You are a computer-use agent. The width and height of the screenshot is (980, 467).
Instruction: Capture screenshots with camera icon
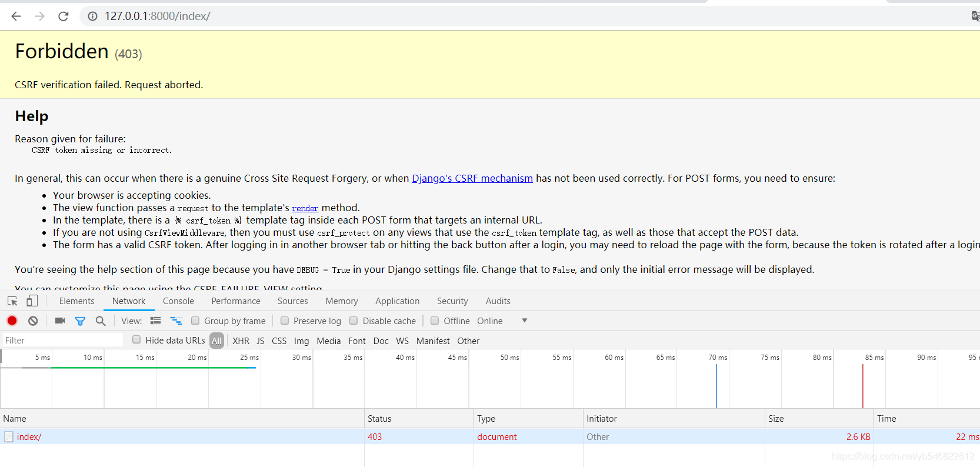(x=60, y=321)
